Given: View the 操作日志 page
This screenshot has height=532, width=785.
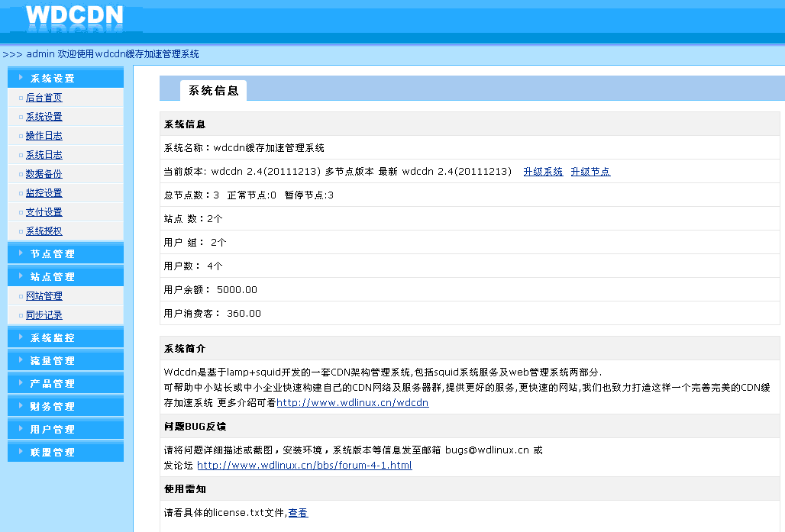Looking at the screenshot, I should 44,136.
